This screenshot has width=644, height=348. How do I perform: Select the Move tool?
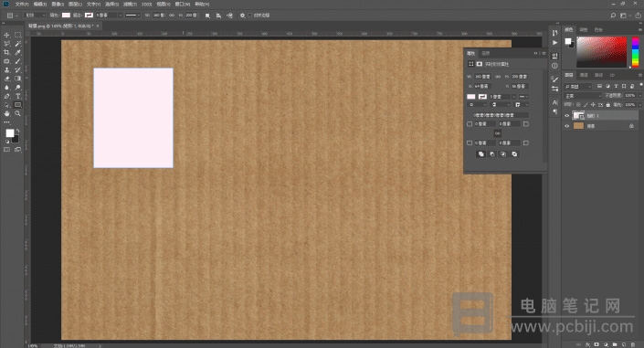pos(6,35)
